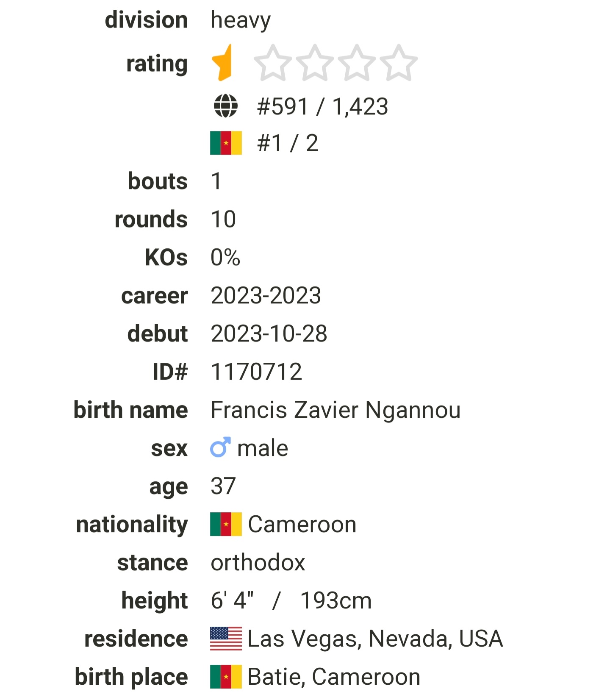
Task: Click the debut date 2023-10-28
Action: coord(269,334)
